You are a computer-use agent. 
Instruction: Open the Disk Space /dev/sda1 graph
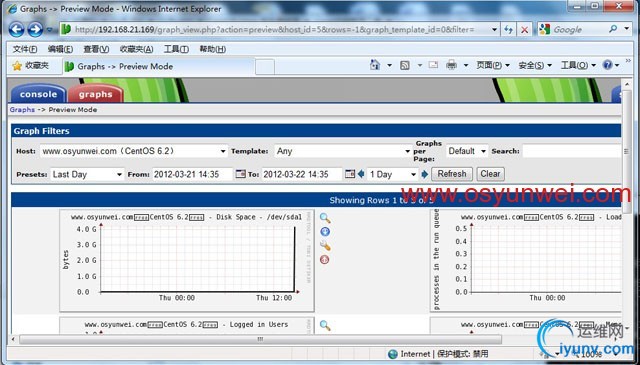187,261
